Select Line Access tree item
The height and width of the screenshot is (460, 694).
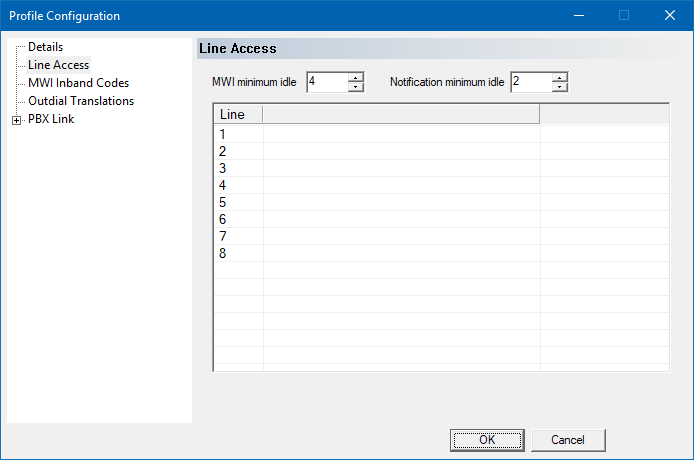[58, 65]
